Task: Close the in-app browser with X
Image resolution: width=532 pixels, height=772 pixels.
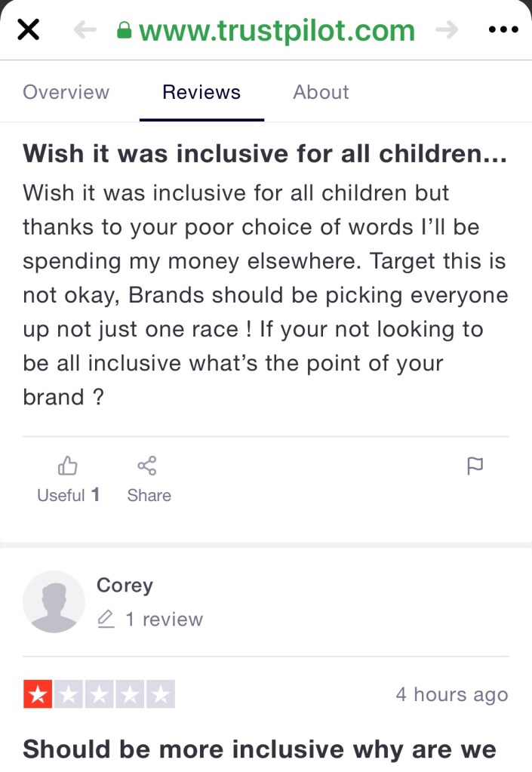Action: point(28,30)
